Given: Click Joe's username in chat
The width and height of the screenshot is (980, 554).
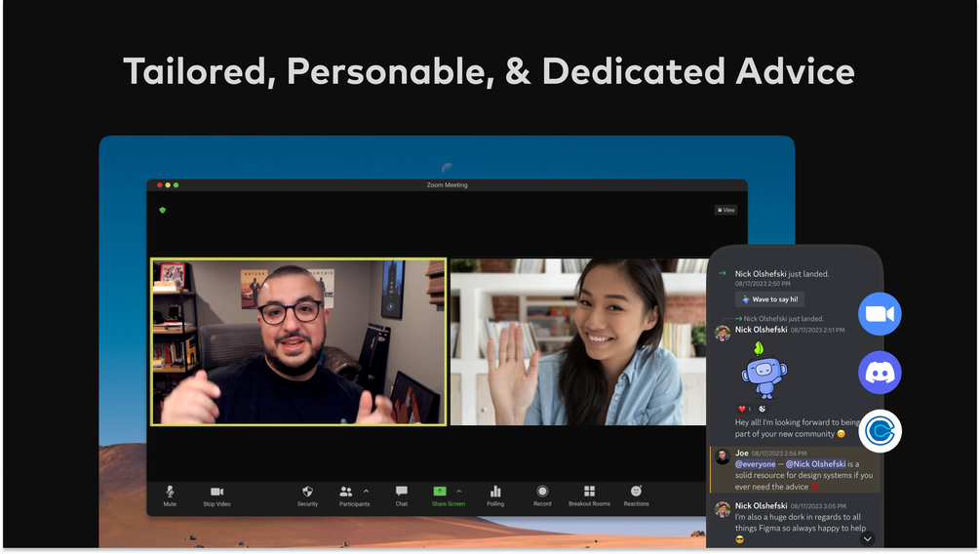Looking at the screenshot, I should pos(742,453).
